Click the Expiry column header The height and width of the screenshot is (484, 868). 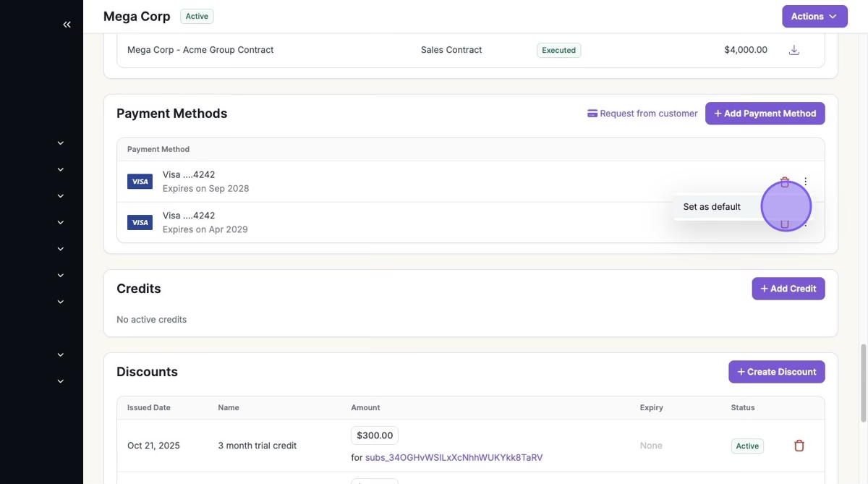652,407
